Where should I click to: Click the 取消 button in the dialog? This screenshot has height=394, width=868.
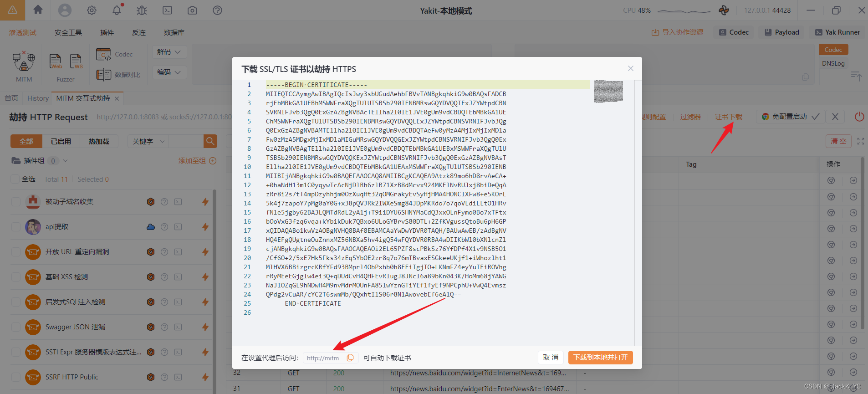(551, 358)
